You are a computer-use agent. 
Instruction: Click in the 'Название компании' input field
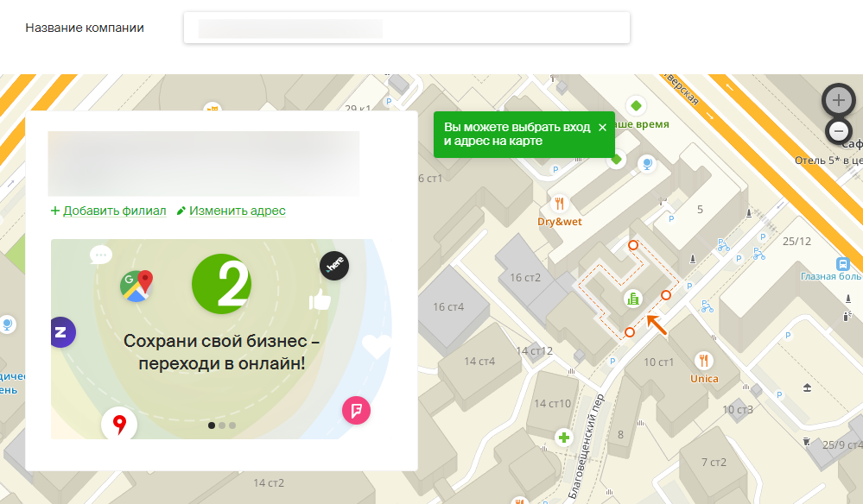coord(406,28)
